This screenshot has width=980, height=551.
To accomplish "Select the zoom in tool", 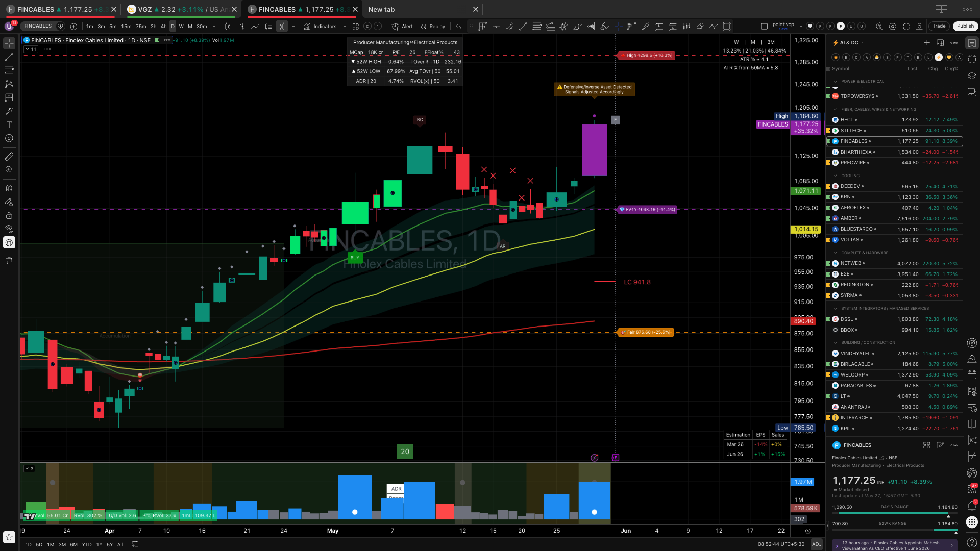I will click(x=9, y=170).
